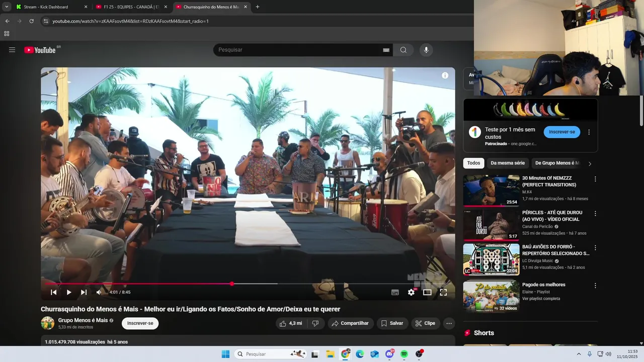Viewport: 644px width, 362px height.
Task: Go to the YouTube home logo
Action: click(40, 50)
